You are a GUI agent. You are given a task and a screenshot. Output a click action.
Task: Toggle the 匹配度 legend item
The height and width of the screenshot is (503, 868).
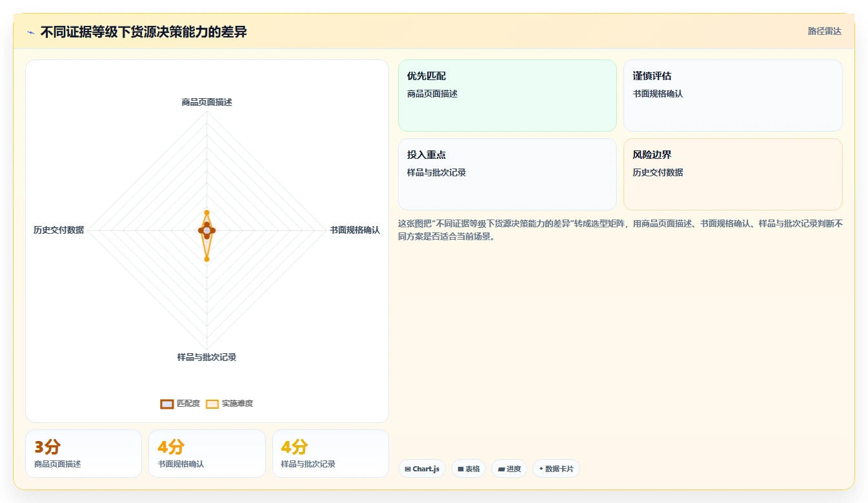(180, 404)
